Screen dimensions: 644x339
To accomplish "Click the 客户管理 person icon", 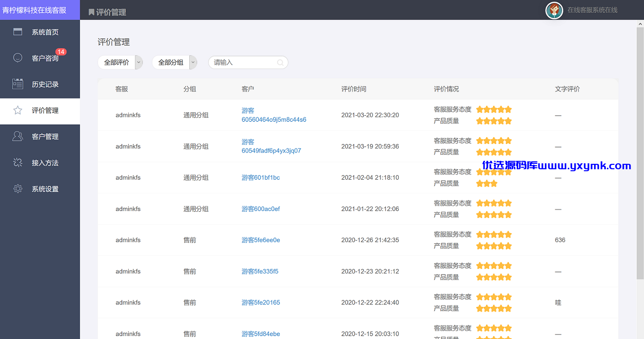I will [x=18, y=137].
